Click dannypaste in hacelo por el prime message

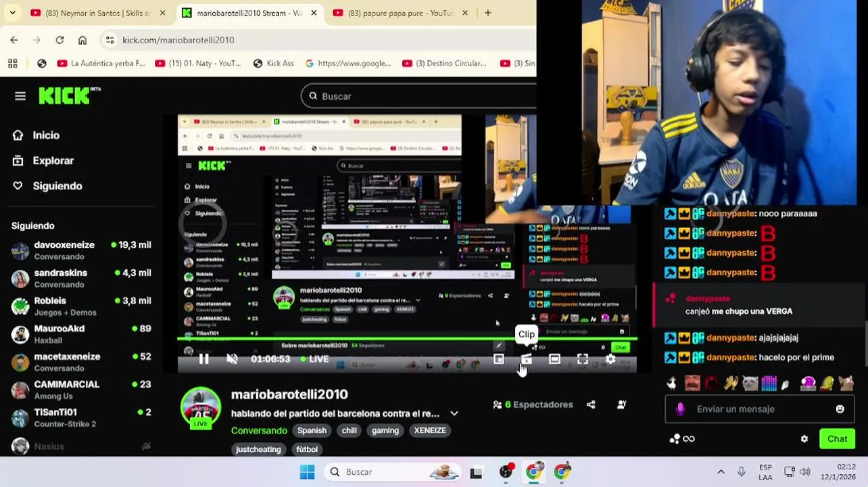pyautogui.click(x=731, y=357)
